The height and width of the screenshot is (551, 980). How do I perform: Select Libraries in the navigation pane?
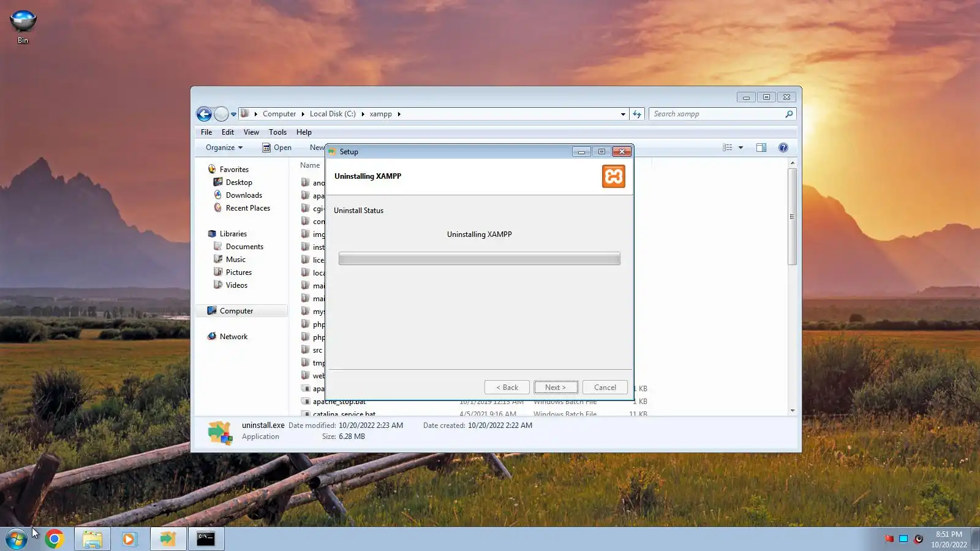[x=233, y=234]
